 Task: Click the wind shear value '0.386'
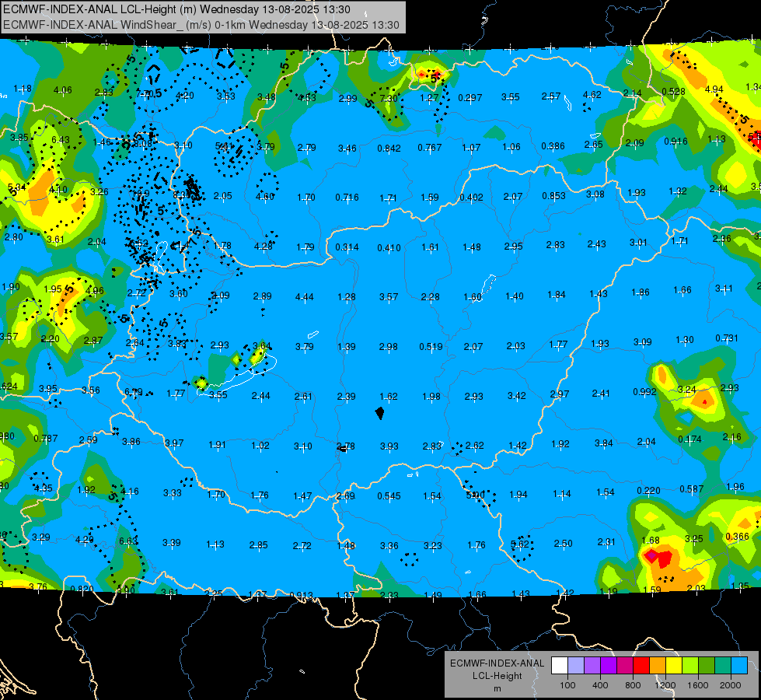pyautogui.click(x=553, y=145)
